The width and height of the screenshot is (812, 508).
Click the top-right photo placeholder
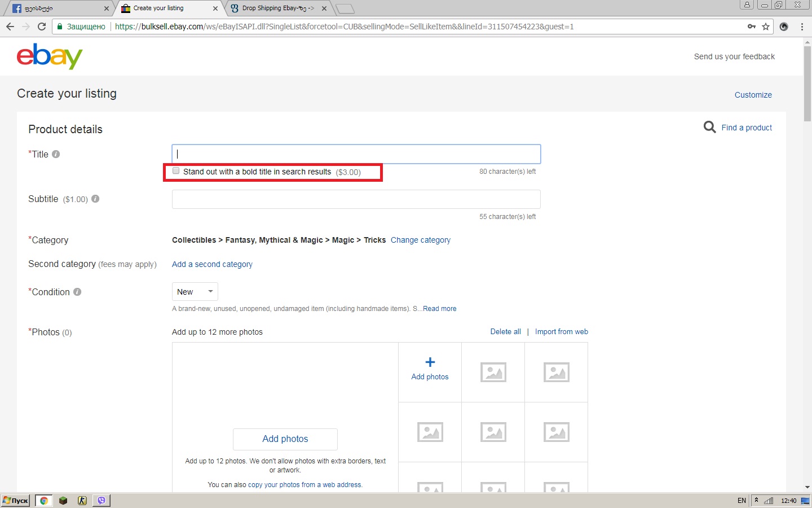(557, 373)
